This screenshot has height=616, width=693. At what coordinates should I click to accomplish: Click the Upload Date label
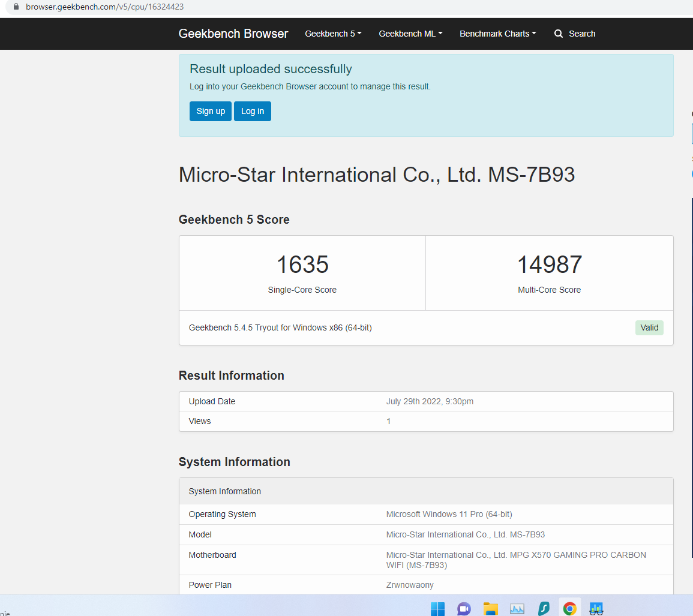pyautogui.click(x=212, y=401)
